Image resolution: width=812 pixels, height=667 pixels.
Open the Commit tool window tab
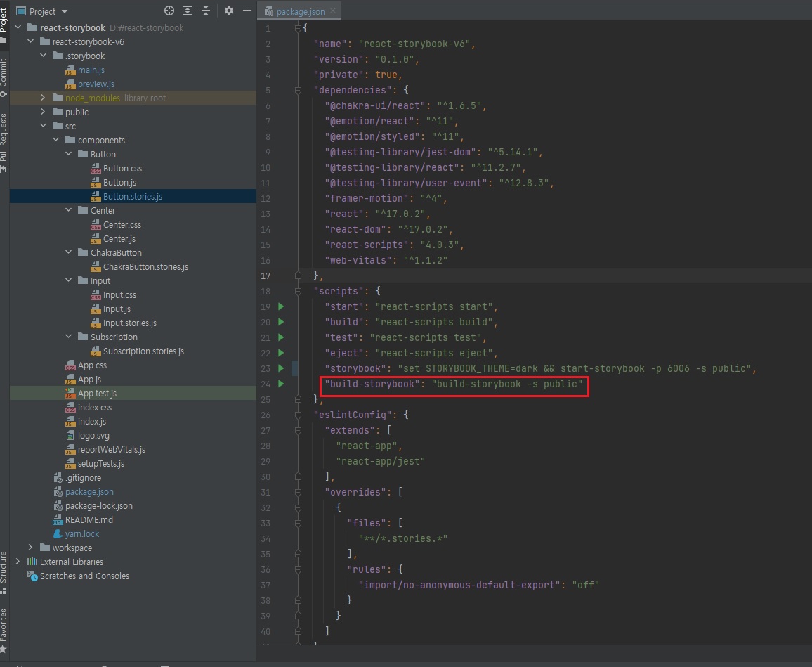(4, 77)
